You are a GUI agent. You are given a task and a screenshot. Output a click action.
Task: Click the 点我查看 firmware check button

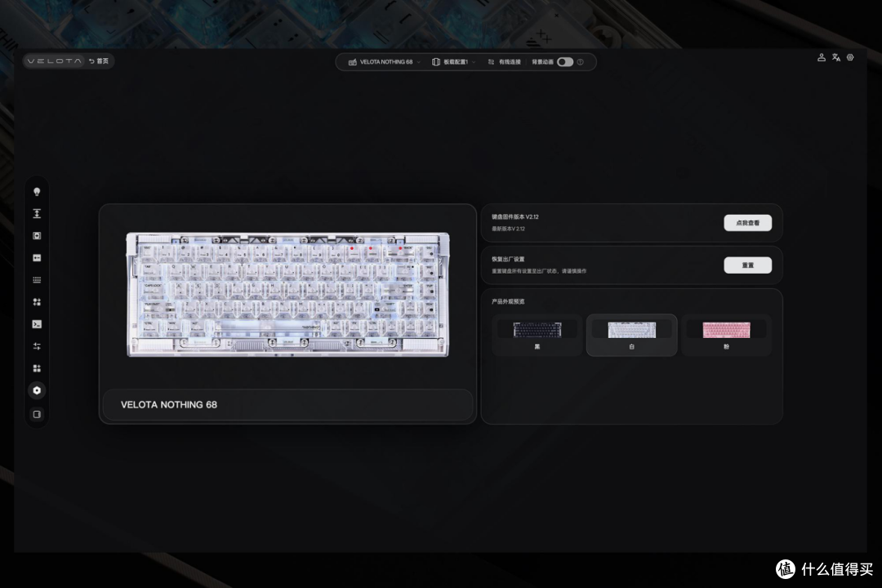pos(747,223)
